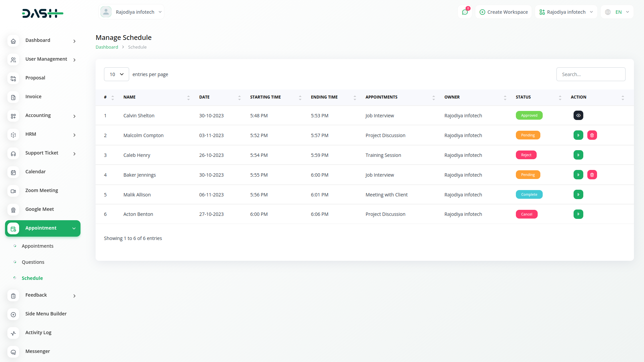This screenshot has width=644, height=362.
Task: Click the eye icon for Calvin Shelton
Action: [x=578, y=115]
